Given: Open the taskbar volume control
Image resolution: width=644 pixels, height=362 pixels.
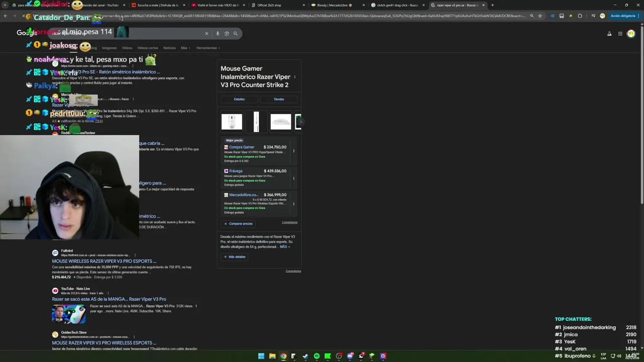Looking at the screenshot, I should (x=619, y=356).
